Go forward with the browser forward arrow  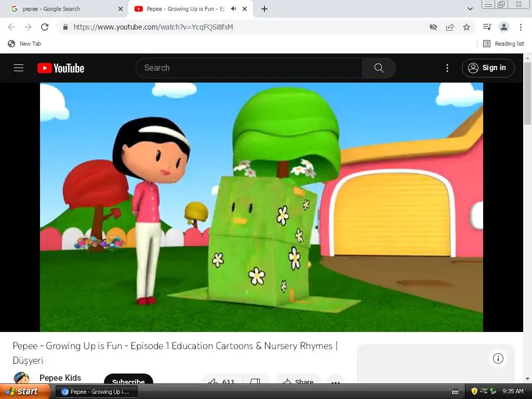pyautogui.click(x=28, y=27)
